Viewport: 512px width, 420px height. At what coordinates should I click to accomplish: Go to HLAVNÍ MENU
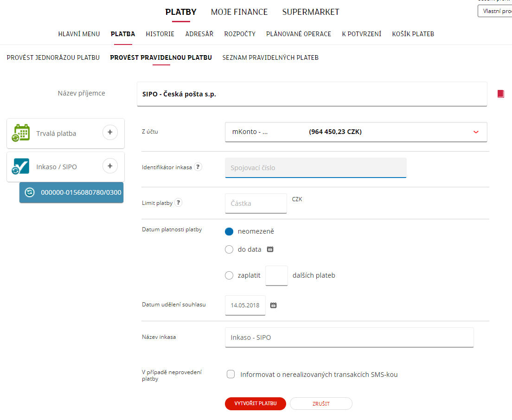[79, 34]
